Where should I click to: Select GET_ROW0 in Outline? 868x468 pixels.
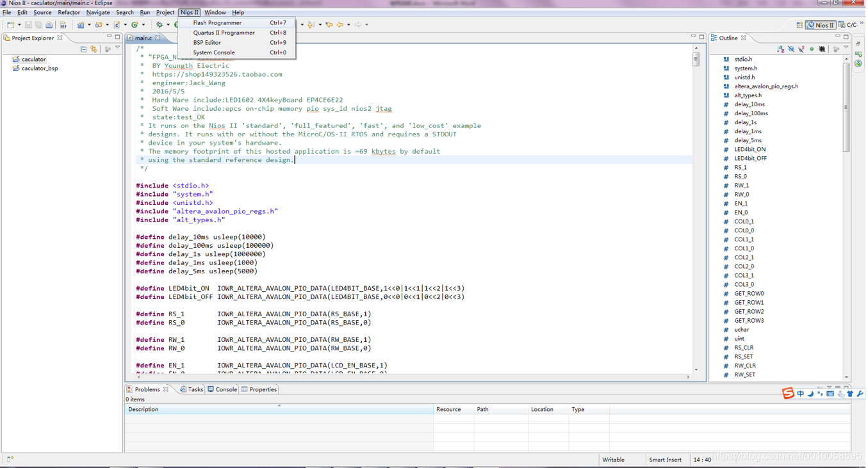coord(749,293)
